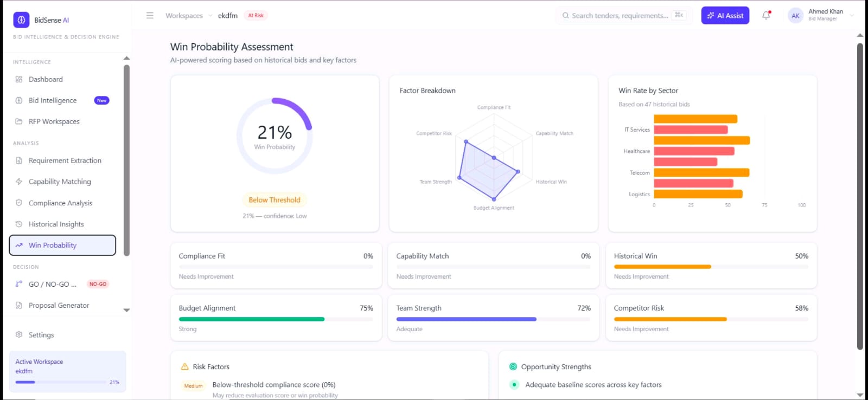
Task: Click the sidebar scroll up arrow
Action: coord(126,58)
